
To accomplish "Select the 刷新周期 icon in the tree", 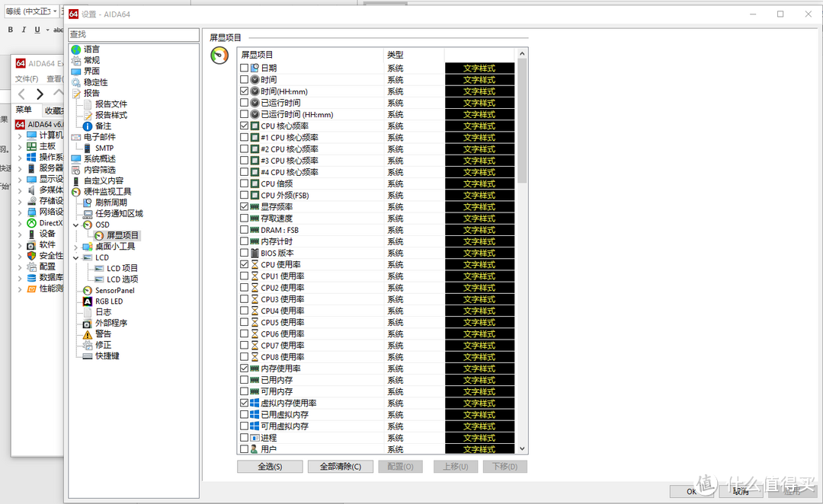I will [x=88, y=203].
